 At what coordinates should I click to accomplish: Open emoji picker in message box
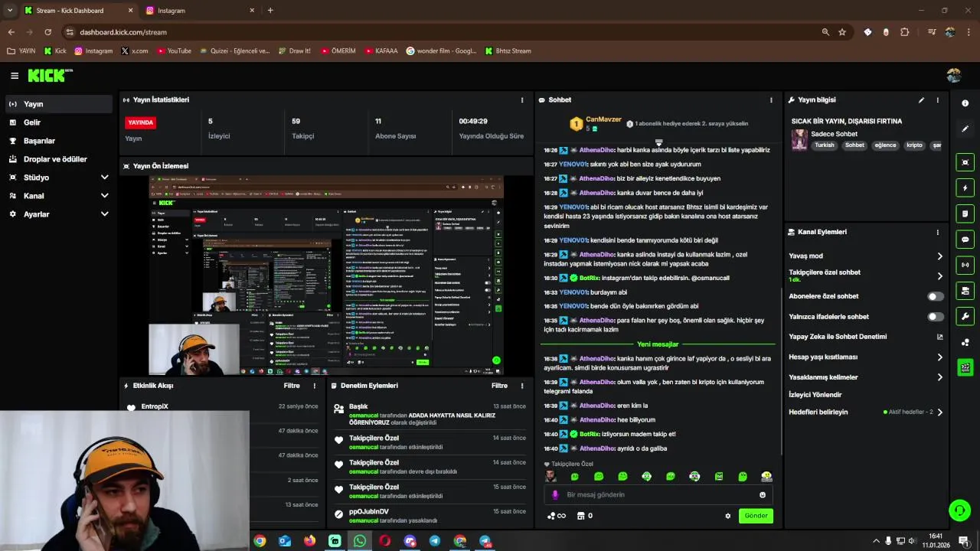click(x=762, y=495)
